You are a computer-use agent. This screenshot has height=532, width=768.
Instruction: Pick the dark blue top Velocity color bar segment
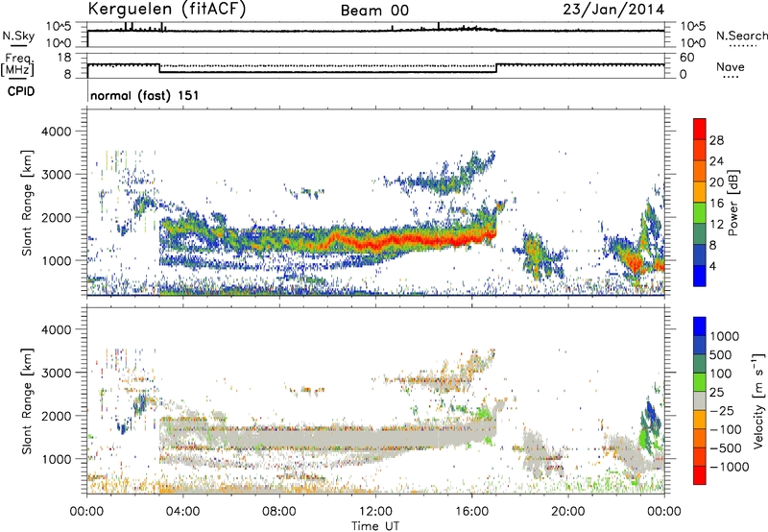(700, 326)
